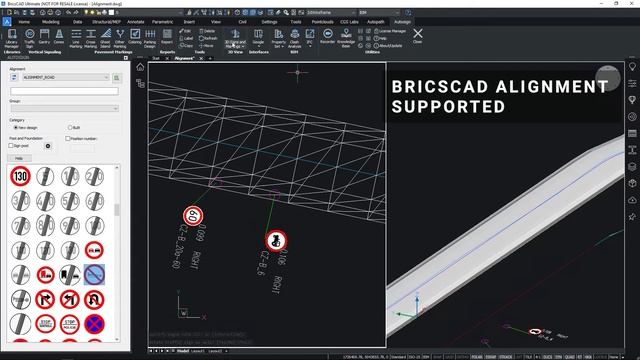The width and height of the screenshot is (640, 360).
Task: Select the Cones tool
Action: click(x=59, y=36)
